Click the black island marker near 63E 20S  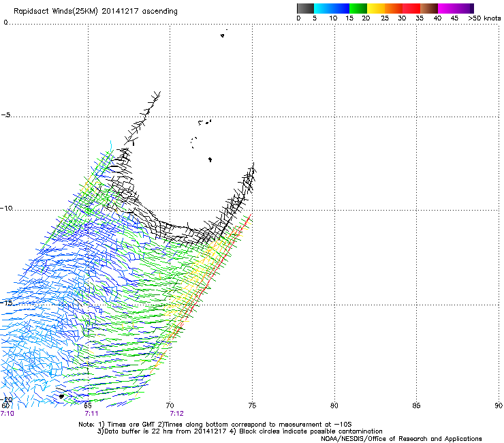click(x=61, y=397)
